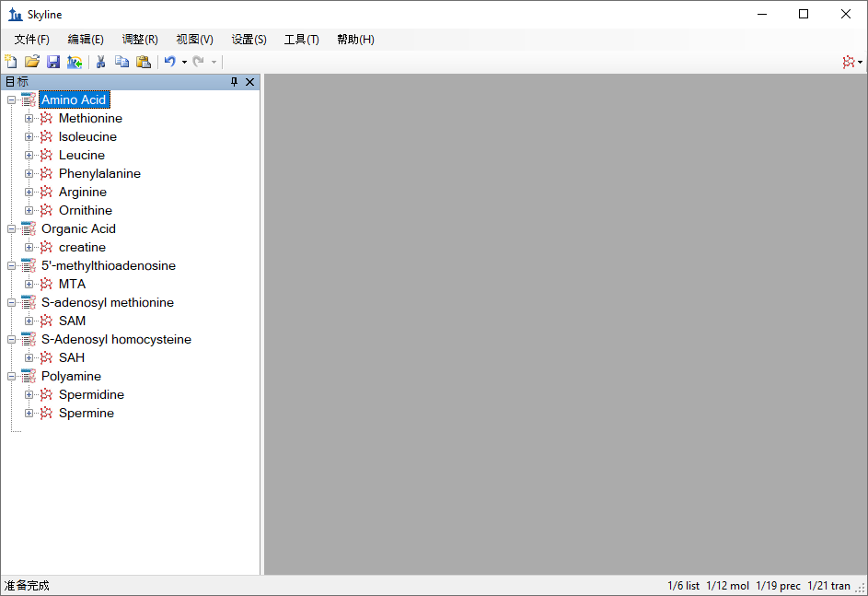Screen dimensions: 868x596
Task: Pin the 目标 targets panel
Action: [x=234, y=82]
